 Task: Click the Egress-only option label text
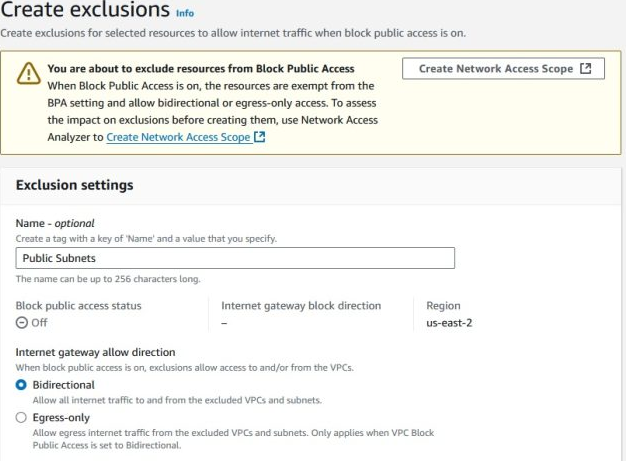[x=64, y=417]
